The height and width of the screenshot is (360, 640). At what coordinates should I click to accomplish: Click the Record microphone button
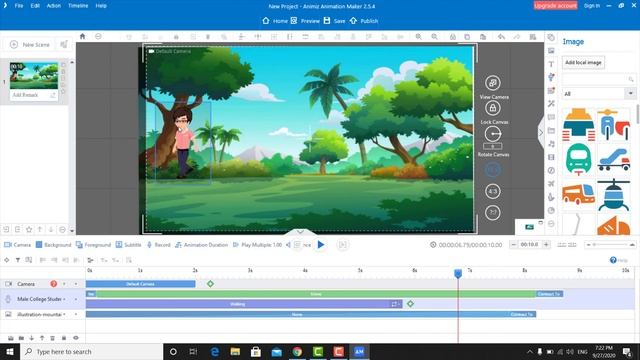[x=158, y=245]
